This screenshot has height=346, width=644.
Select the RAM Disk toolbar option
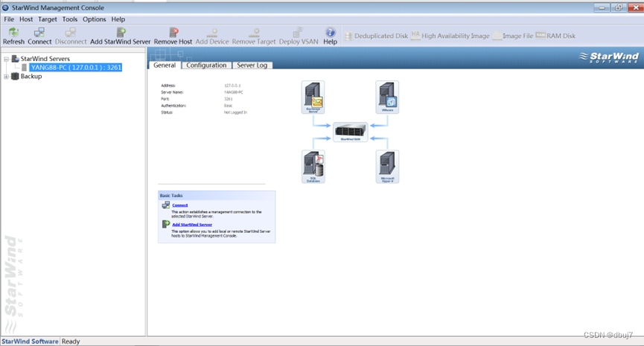[x=555, y=36]
